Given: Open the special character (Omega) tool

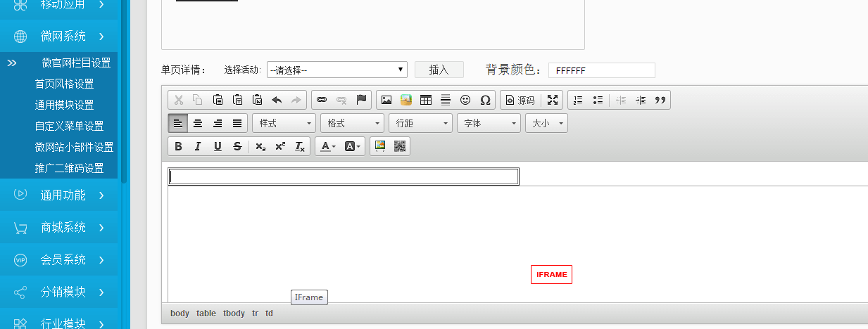Looking at the screenshot, I should (x=485, y=100).
